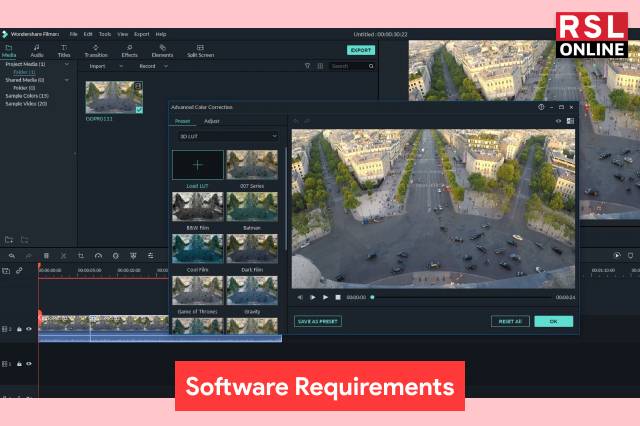Open the speed gauge tool
This screenshot has height=426, width=640.
pos(98,256)
